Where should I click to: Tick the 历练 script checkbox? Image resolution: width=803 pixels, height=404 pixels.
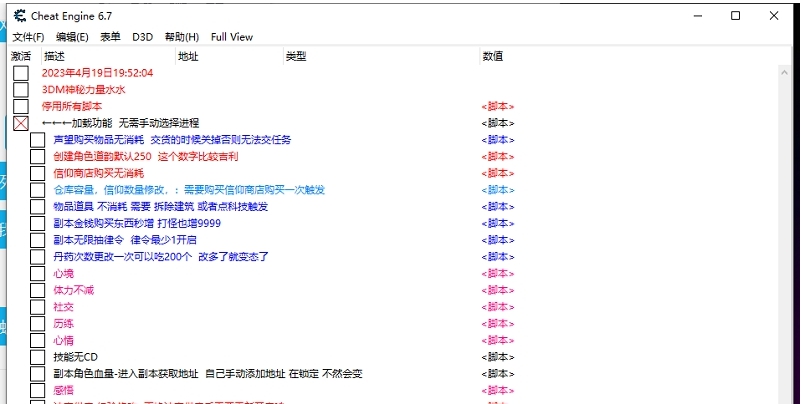point(37,324)
